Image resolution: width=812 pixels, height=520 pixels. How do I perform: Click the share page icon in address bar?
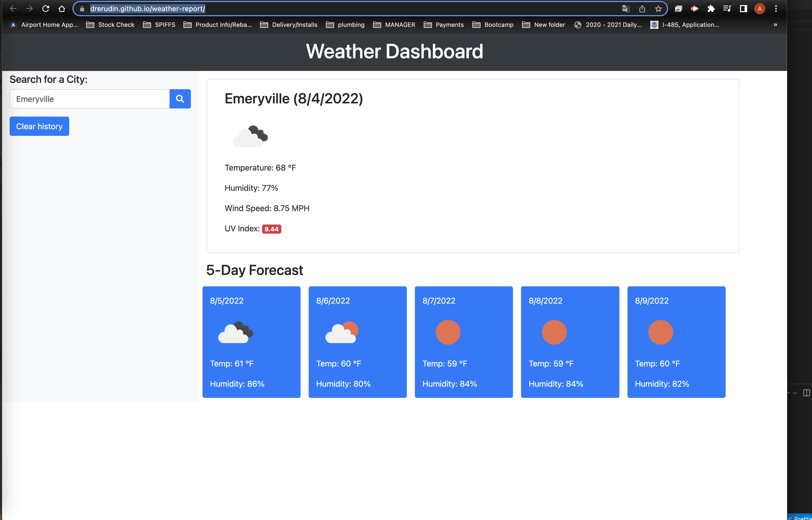(642, 9)
